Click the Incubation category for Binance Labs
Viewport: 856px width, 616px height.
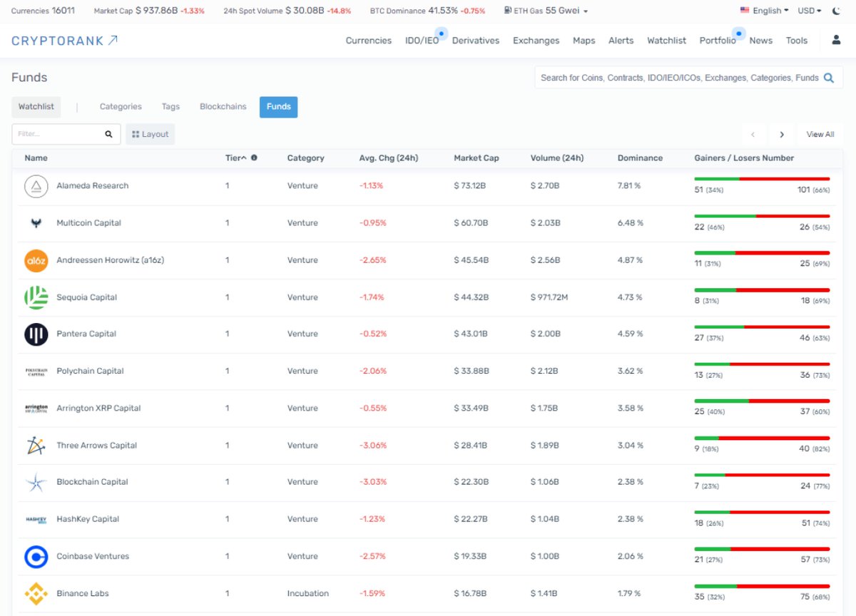pos(308,594)
